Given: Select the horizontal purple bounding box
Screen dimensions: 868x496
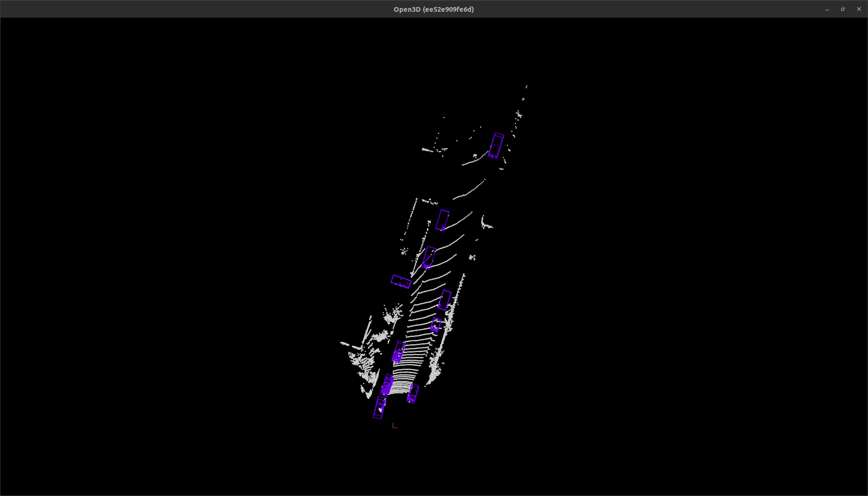Looking at the screenshot, I should [x=401, y=282].
